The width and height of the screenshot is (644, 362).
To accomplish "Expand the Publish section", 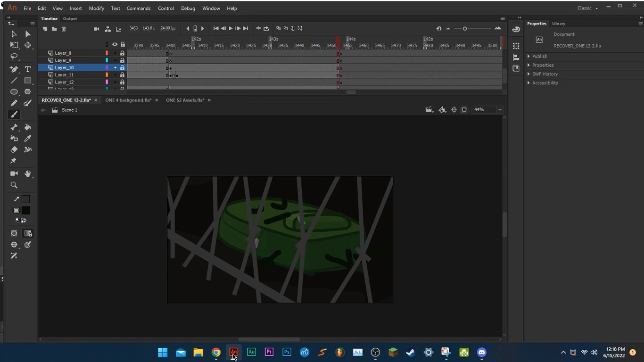I will 539,57.
